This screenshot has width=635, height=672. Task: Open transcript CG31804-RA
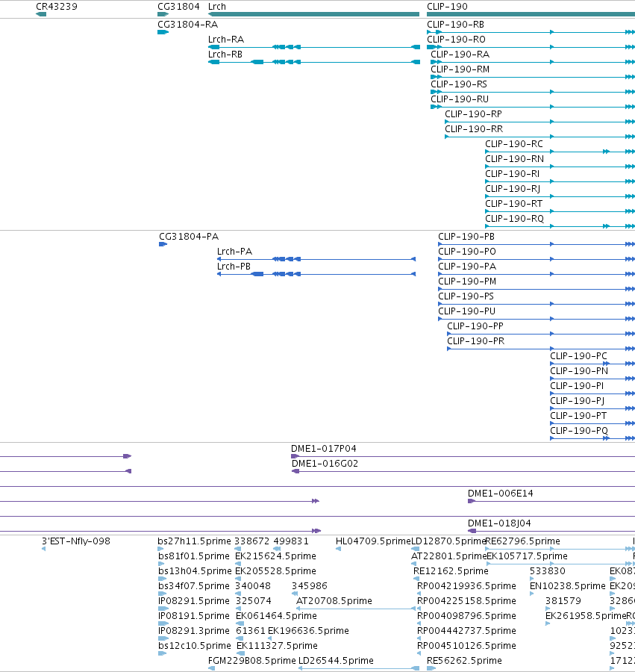point(187,25)
